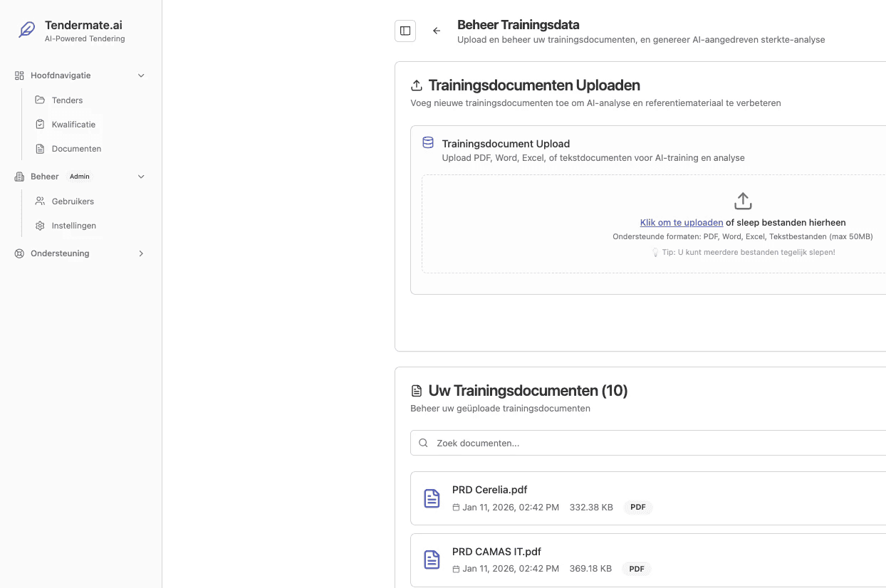Click the tip about dragging multiple files

pyautogui.click(x=743, y=252)
